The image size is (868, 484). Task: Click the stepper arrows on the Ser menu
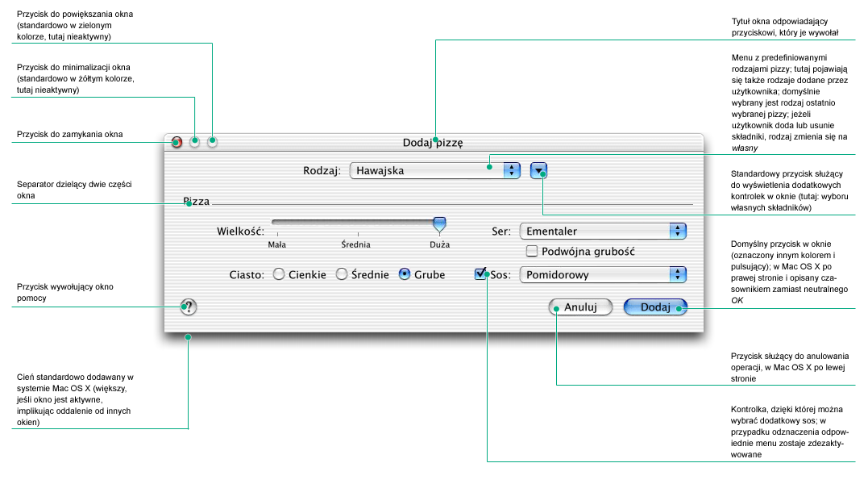click(x=677, y=231)
